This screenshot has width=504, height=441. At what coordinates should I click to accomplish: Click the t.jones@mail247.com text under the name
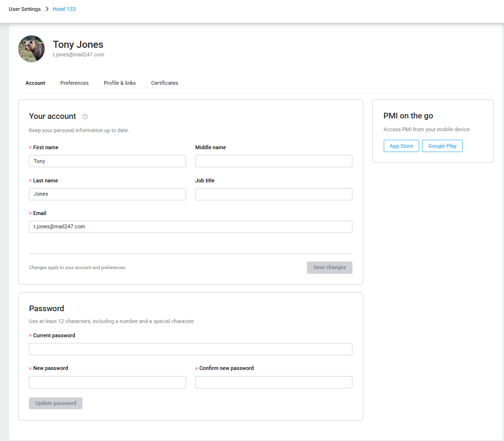point(79,54)
